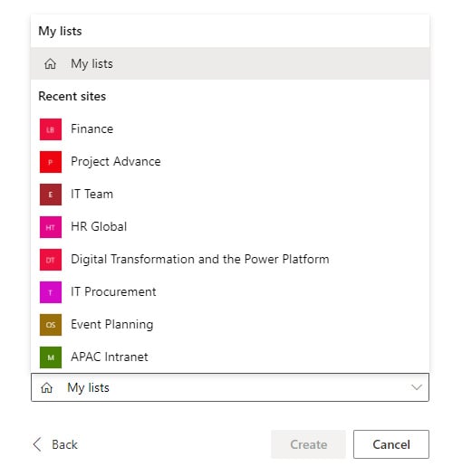Click the APAC Intranet green M icon
Viewport: 462px width, 476px height.
click(x=51, y=357)
